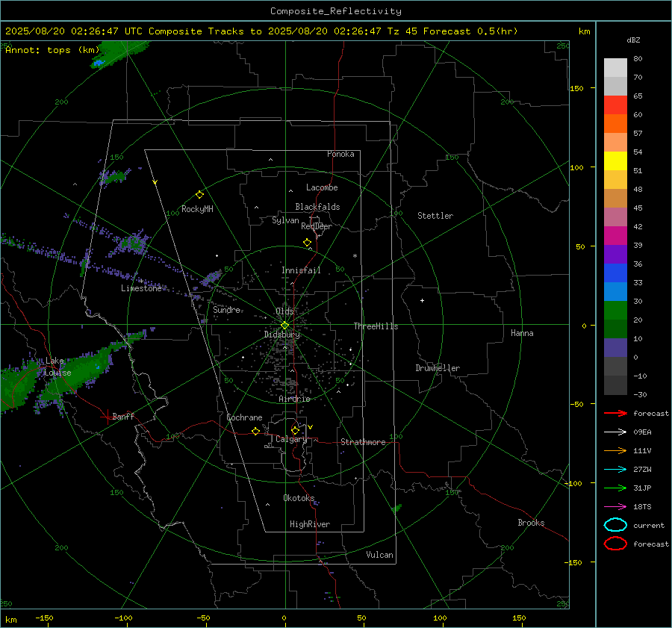The image size is (672, 628).
Task: Click the yellow diamond marker below Cochrane
Action: click(255, 431)
